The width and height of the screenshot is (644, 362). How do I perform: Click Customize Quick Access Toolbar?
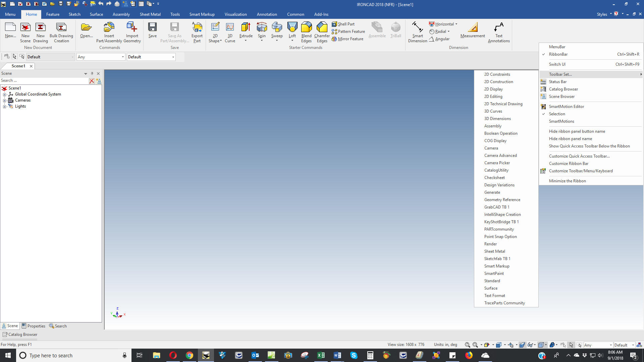(x=591, y=156)
